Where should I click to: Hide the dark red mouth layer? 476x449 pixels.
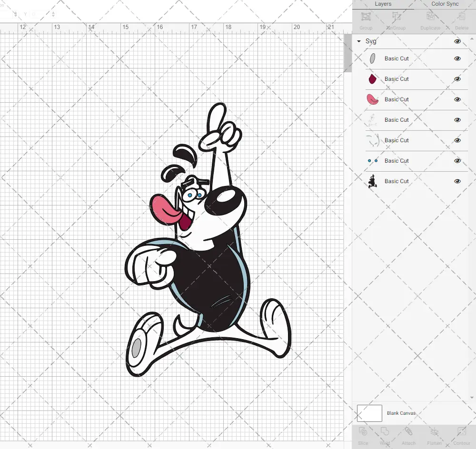(x=457, y=79)
